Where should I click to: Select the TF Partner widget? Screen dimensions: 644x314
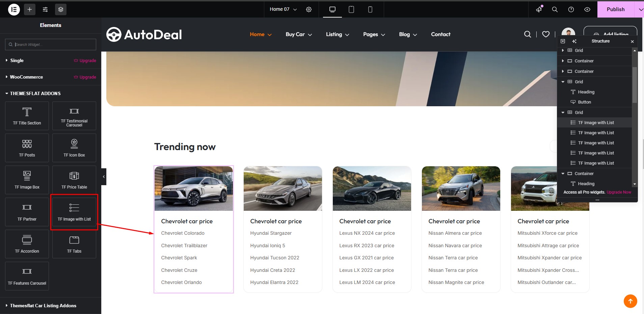[x=27, y=212]
